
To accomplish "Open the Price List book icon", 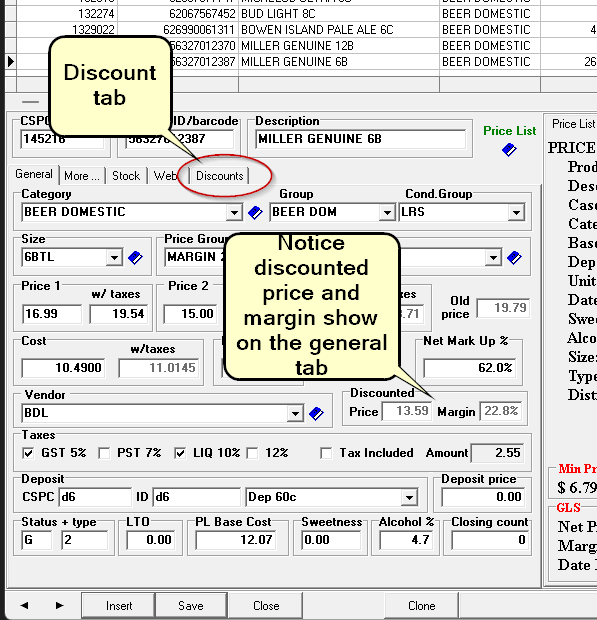I will click(509, 150).
